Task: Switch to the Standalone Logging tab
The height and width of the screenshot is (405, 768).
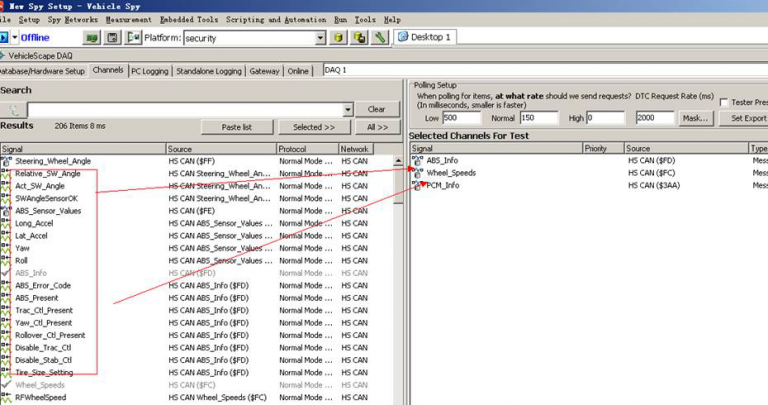Action: [x=209, y=71]
